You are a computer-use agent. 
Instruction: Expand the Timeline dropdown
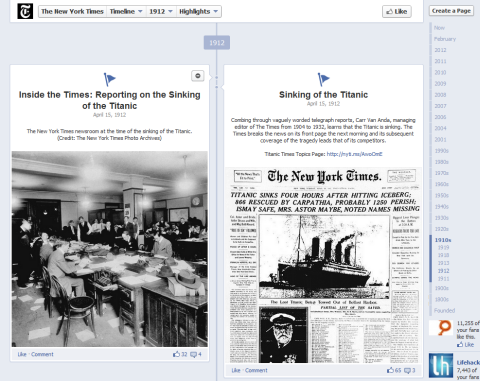126,12
